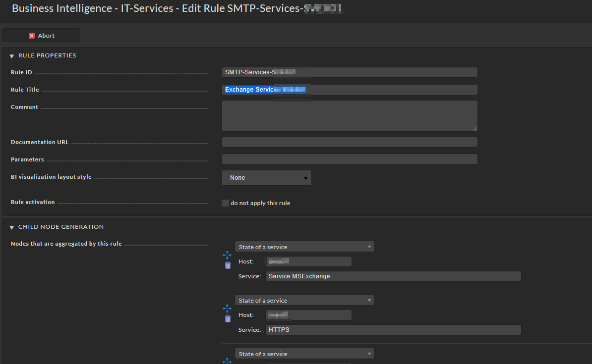Delete the HTTPS service node via trash icon
Image resolution: width=592 pixels, height=364 pixels.
click(x=228, y=318)
